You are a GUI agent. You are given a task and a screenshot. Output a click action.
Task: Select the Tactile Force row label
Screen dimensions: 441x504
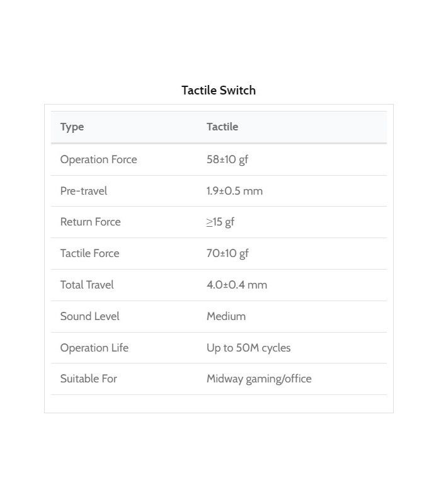point(89,253)
